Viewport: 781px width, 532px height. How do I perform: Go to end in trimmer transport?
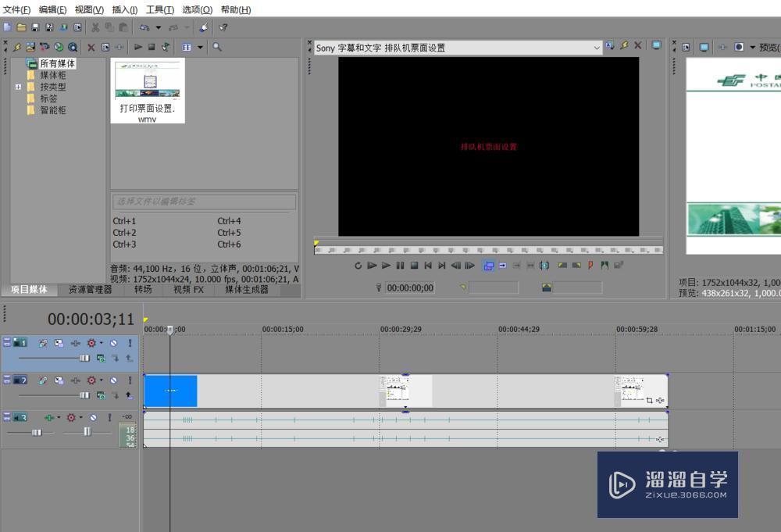(442, 266)
